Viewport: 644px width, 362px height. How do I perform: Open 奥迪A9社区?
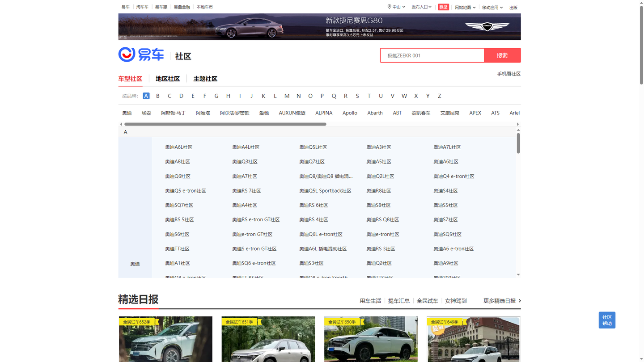(x=445, y=263)
